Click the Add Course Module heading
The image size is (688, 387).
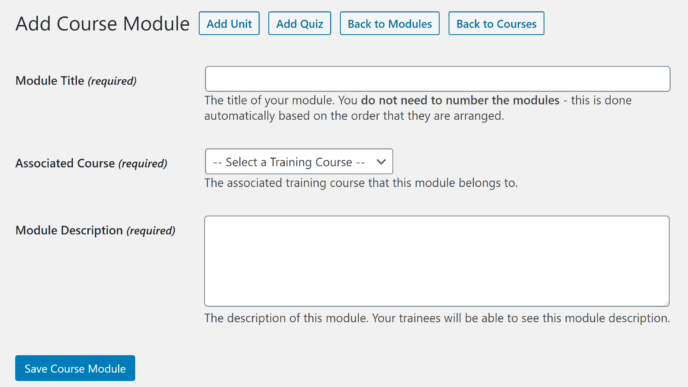pyautogui.click(x=103, y=24)
